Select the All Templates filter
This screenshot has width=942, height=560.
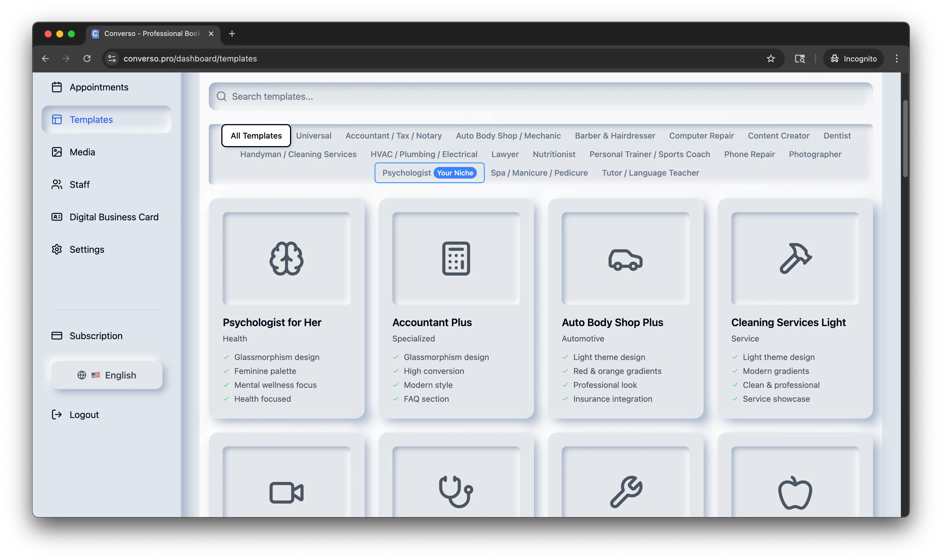pyautogui.click(x=256, y=135)
